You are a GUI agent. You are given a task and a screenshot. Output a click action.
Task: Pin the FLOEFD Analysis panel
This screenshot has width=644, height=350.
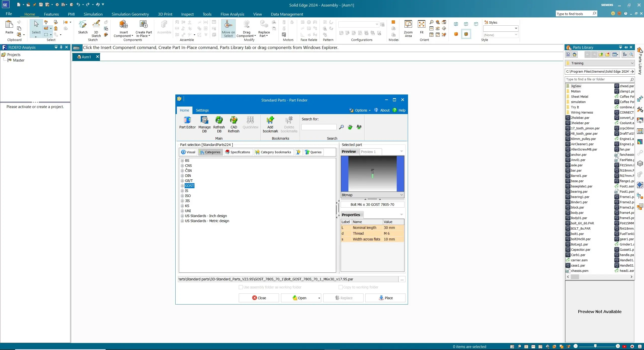pos(61,47)
